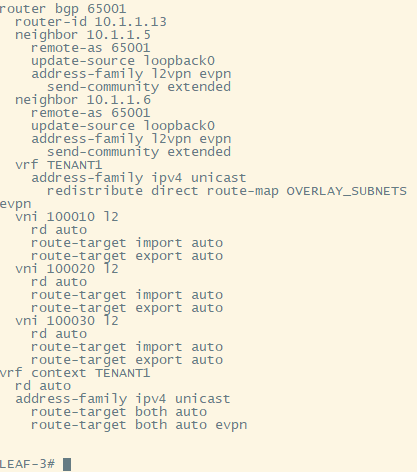Click the 'vrf context TENANT1' line
Screen dimensions: 417x472
tap(75, 373)
